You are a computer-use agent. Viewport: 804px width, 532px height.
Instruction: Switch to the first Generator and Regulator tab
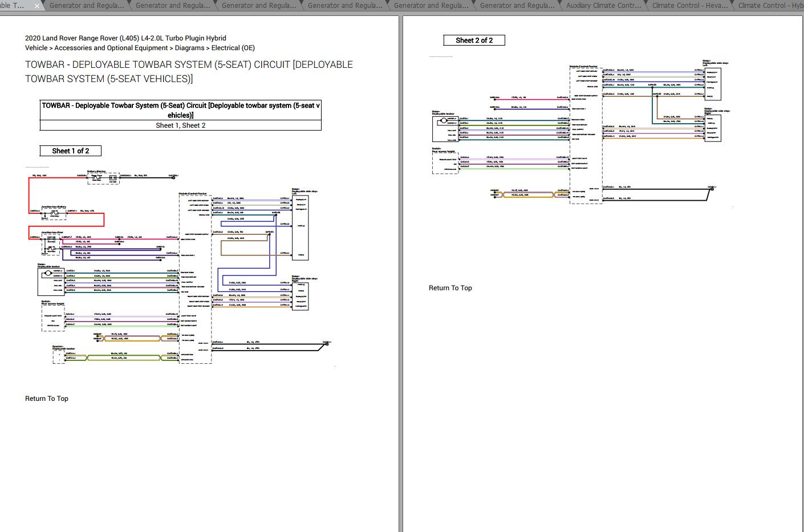(x=87, y=6)
